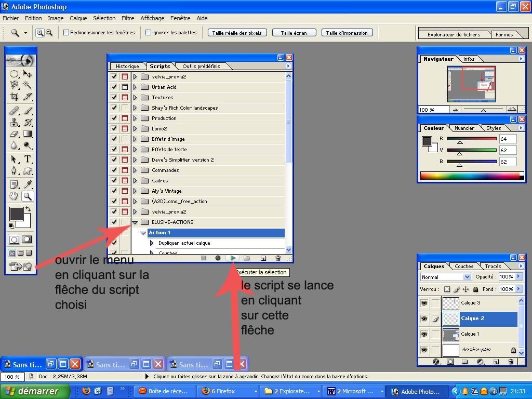Viewport: 532px width, 399px height.
Task: Delete the selected script with trash icon
Action: pos(278,258)
